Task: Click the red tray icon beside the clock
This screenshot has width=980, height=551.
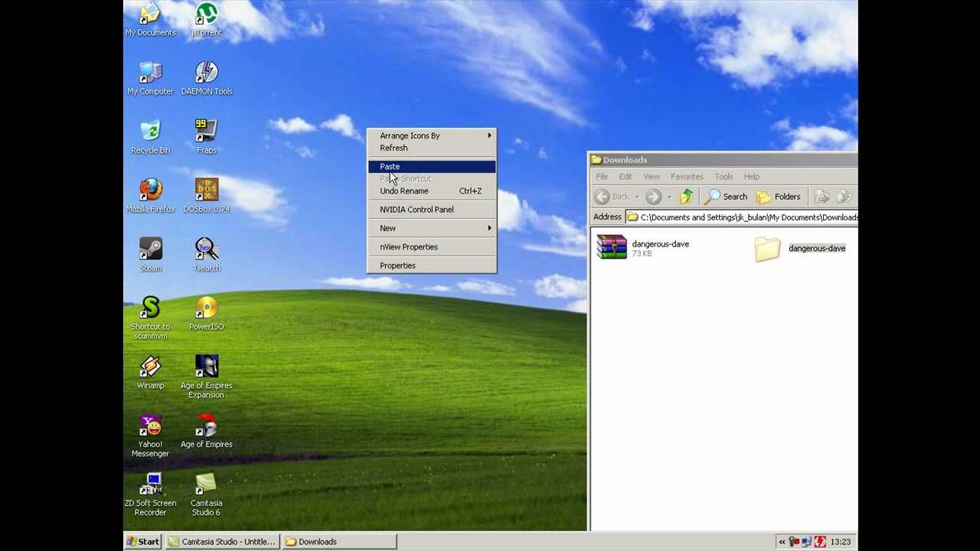Action: tap(820, 542)
